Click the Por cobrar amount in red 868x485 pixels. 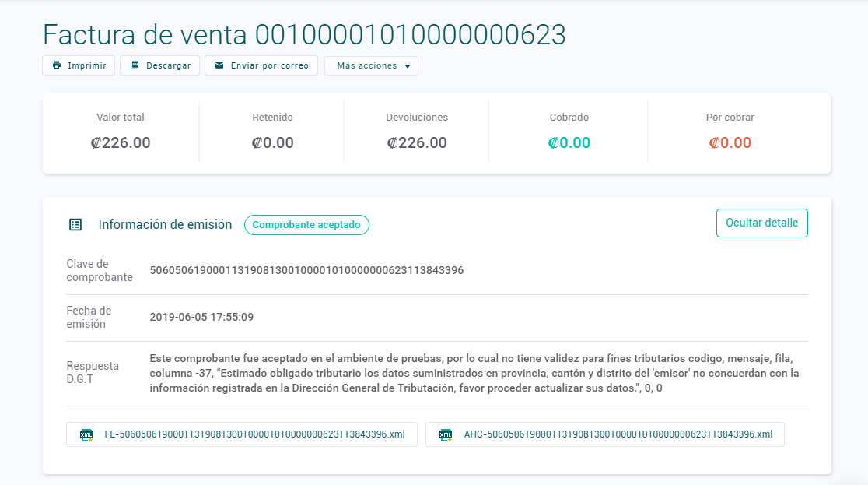[730, 143]
